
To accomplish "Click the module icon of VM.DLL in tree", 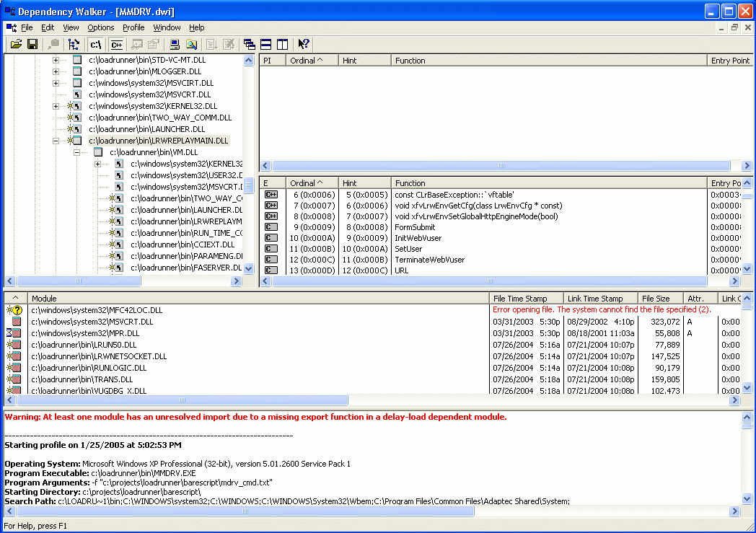I will pyautogui.click(x=98, y=152).
